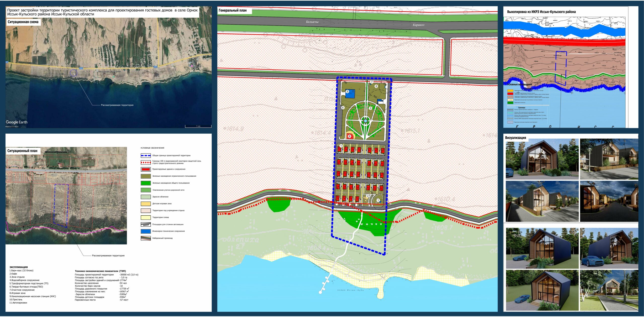This screenshot has width=644, height=317.
Task: Click the central circular fountain in park
Action: pyautogui.click(x=365, y=121)
